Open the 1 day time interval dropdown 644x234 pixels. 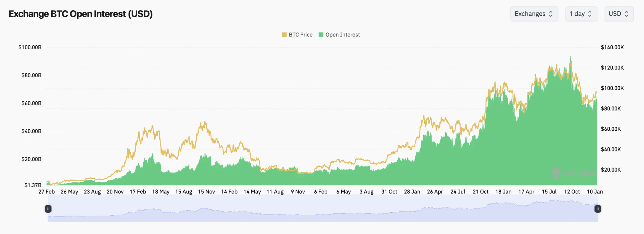point(581,14)
